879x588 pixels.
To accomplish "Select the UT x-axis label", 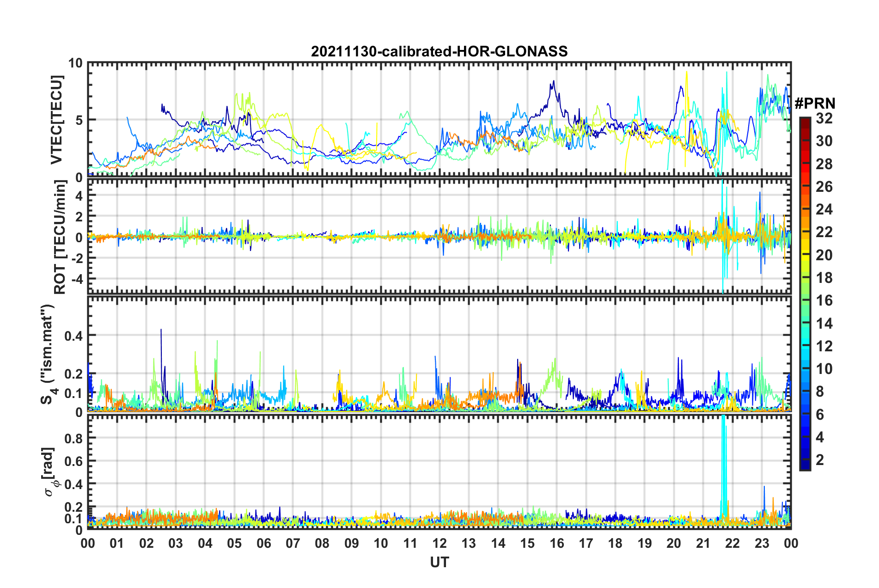I will 439,562.
